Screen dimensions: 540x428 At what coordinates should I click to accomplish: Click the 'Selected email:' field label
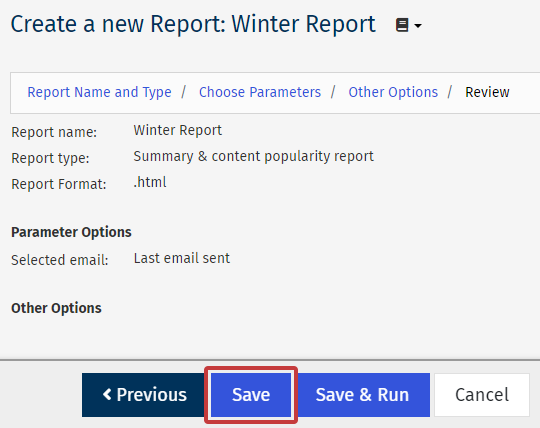(60, 260)
